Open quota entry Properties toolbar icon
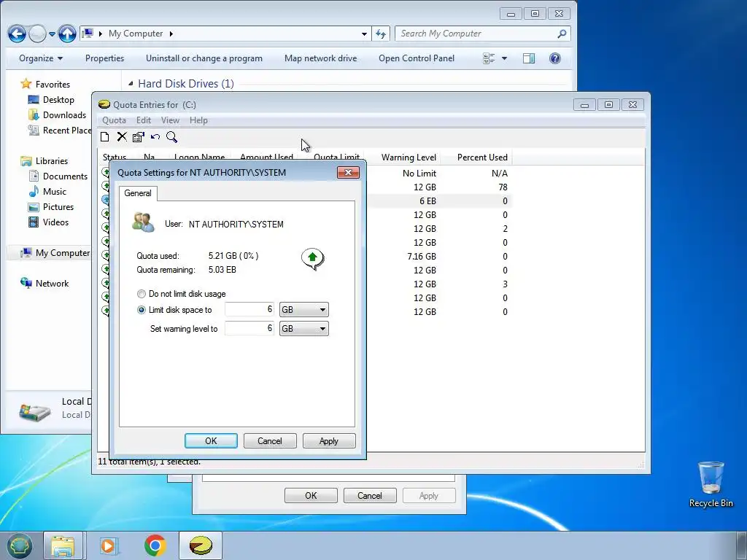 (139, 137)
